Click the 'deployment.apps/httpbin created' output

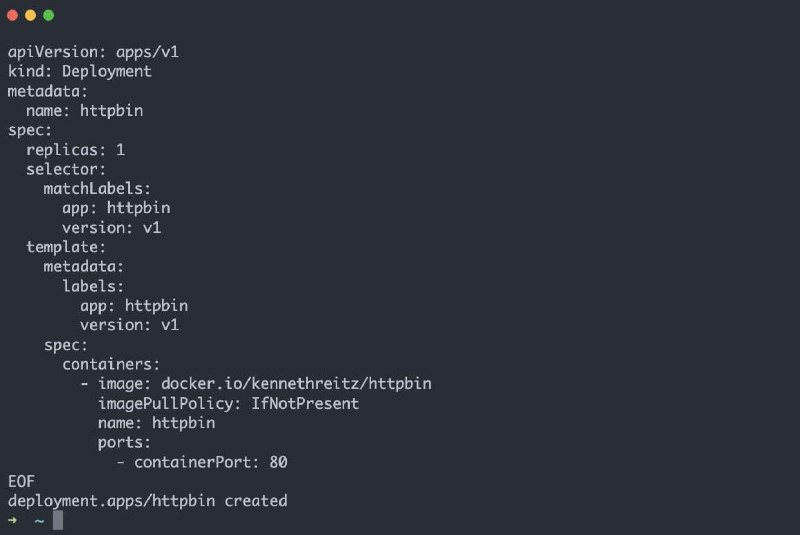pos(147,501)
